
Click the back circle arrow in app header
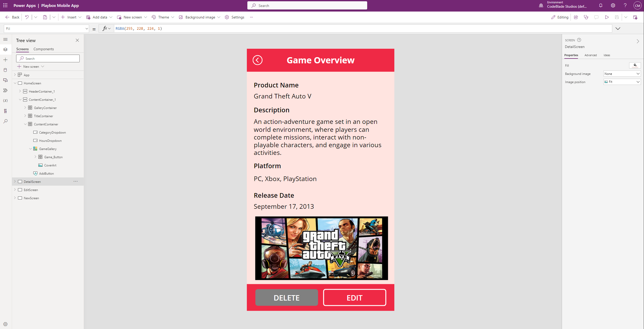[257, 60]
